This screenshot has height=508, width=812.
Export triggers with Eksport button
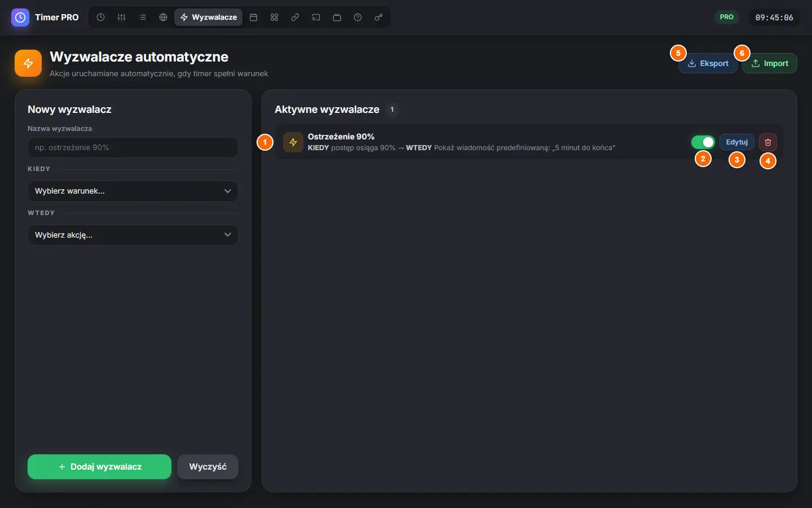[708, 63]
